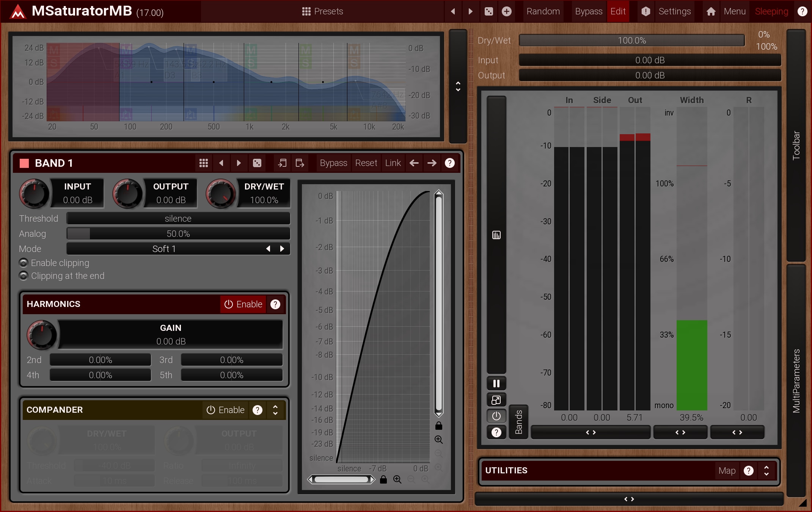Open the Presets menu
Image resolution: width=812 pixels, height=512 pixels.
[322, 11]
